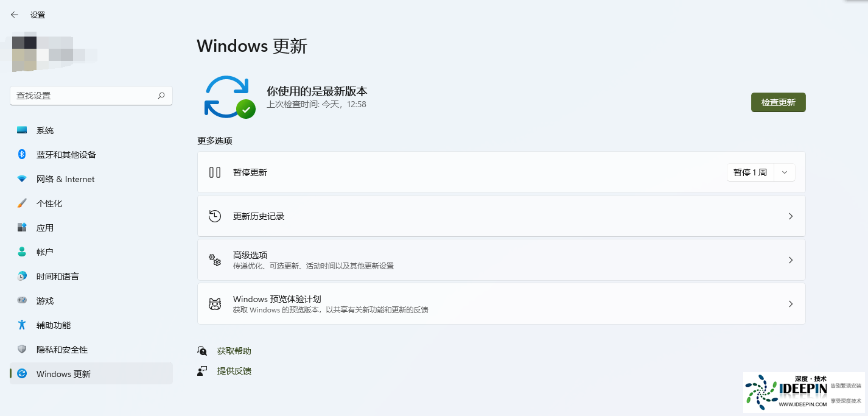
Task: Click the time and language clock icon
Action: point(22,277)
